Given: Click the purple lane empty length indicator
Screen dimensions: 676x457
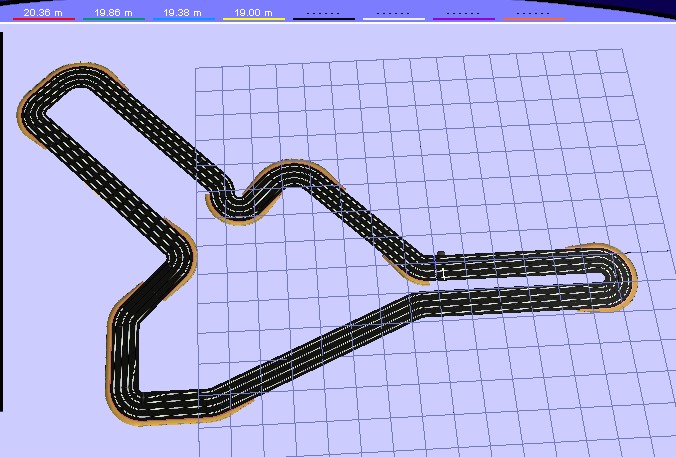Looking at the screenshot, I should (463, 14).
